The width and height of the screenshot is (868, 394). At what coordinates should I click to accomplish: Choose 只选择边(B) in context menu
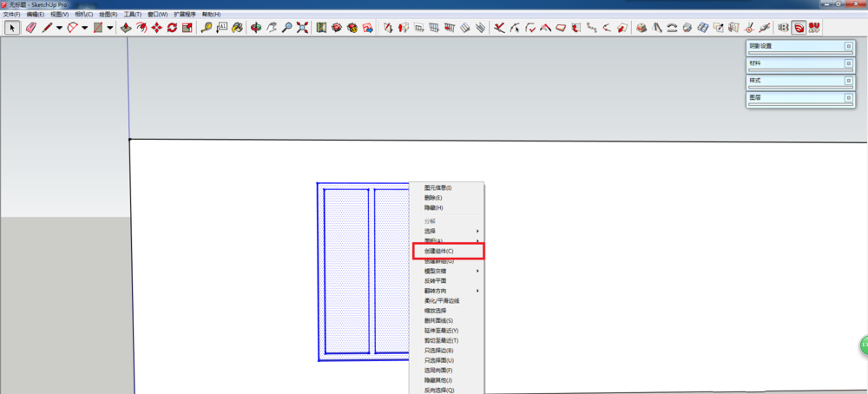(447, 351)
